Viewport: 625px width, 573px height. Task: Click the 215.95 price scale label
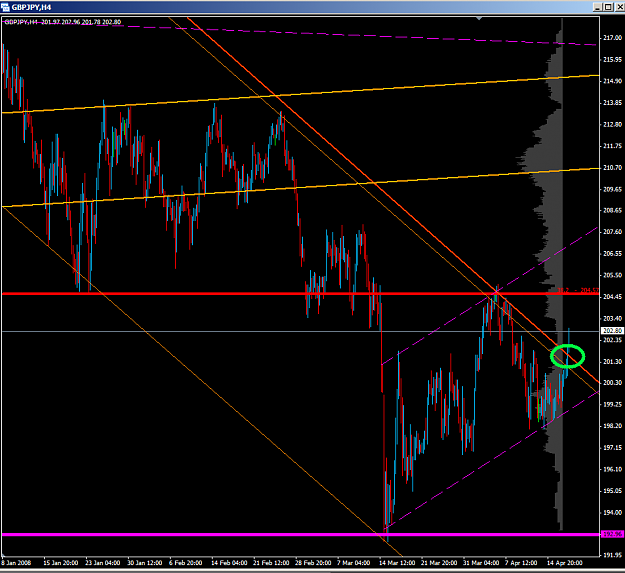pos(612,59)
